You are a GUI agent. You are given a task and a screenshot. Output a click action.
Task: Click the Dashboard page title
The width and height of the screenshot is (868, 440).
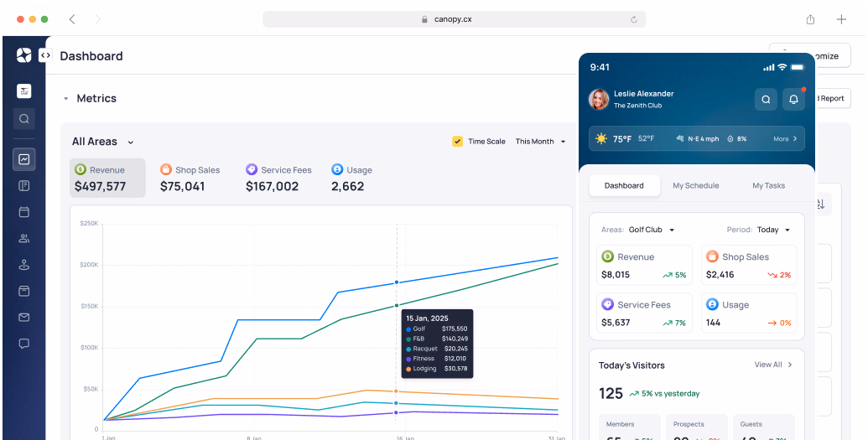tap(91, 56)
